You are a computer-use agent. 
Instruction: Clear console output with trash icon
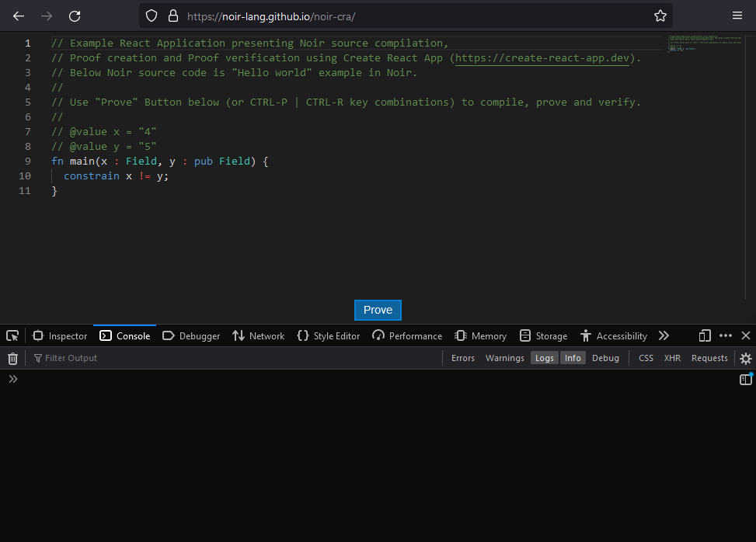pos(13,359)
